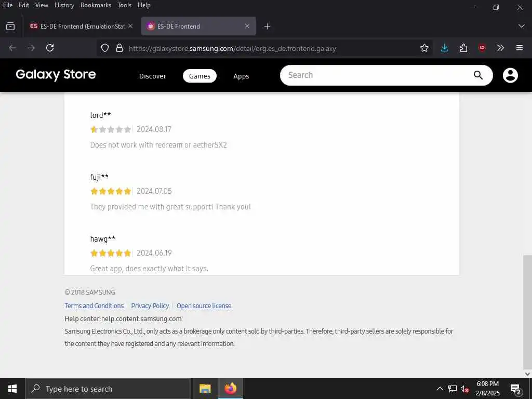Click the '© 2018 SAMSUNG' footer text
Screen dimensions: 532x399
(90, 292)
